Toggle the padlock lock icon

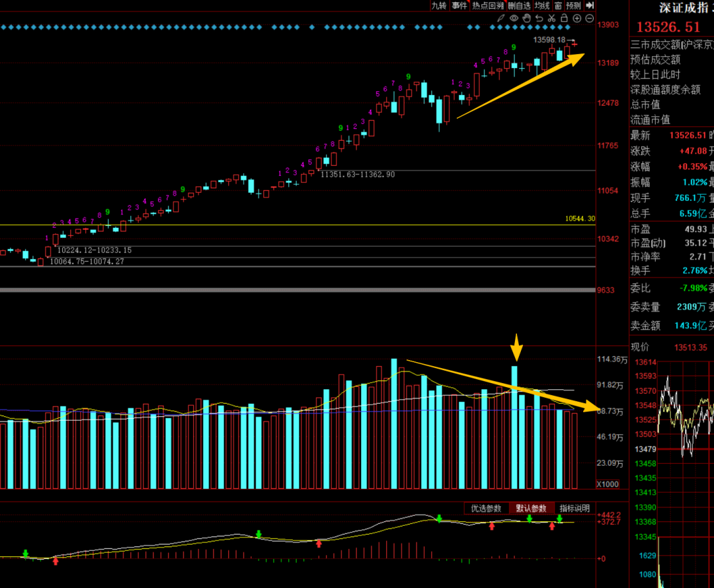pyautogui.click(x=564, y=18)
